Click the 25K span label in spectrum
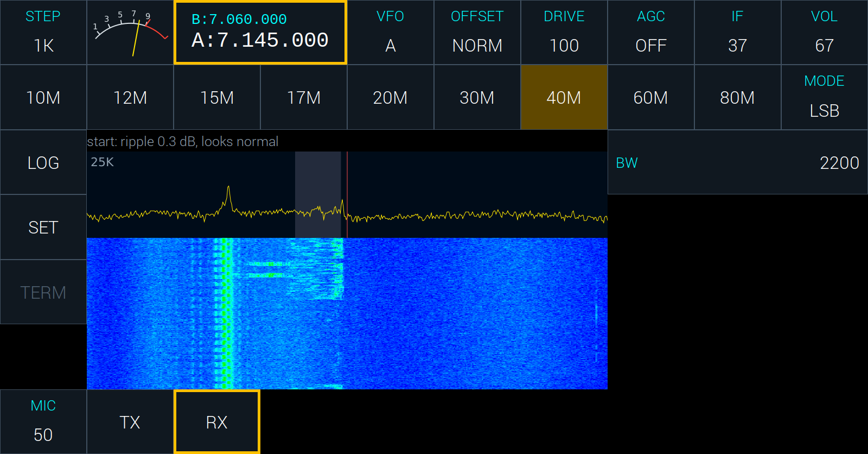The width and height of the screenshot is (868, 454). (102, 162)
